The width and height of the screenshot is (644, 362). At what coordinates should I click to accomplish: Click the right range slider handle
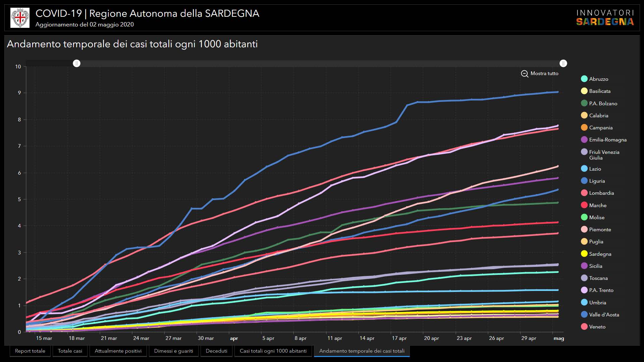point(563,63)
